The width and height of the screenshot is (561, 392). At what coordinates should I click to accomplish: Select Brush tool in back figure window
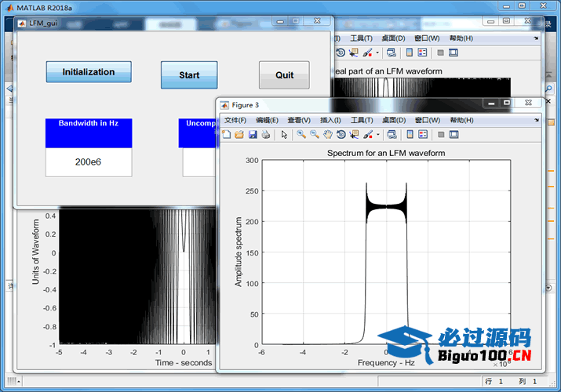click(x=367, y=53)
